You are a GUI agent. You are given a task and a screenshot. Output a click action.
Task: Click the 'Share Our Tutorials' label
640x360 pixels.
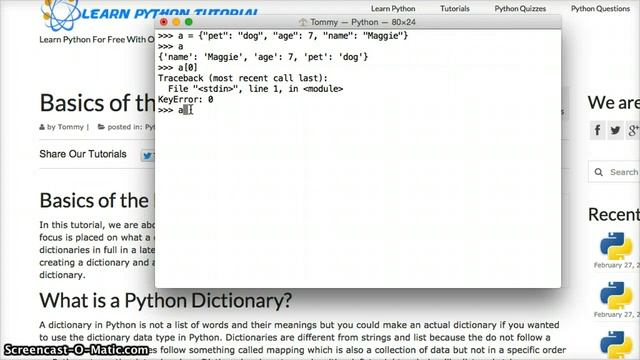click(x=83, y=154)
